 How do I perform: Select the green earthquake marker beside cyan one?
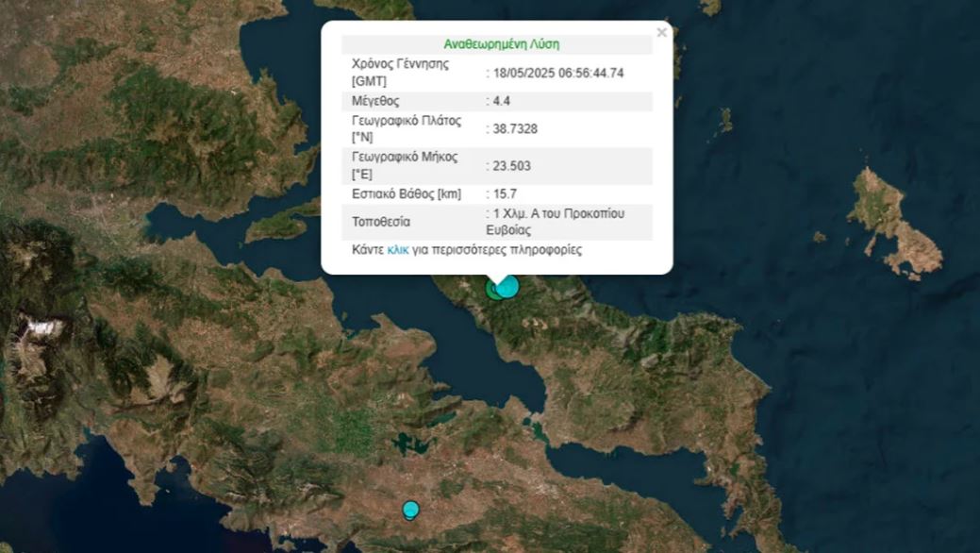[x=492, y=291]
